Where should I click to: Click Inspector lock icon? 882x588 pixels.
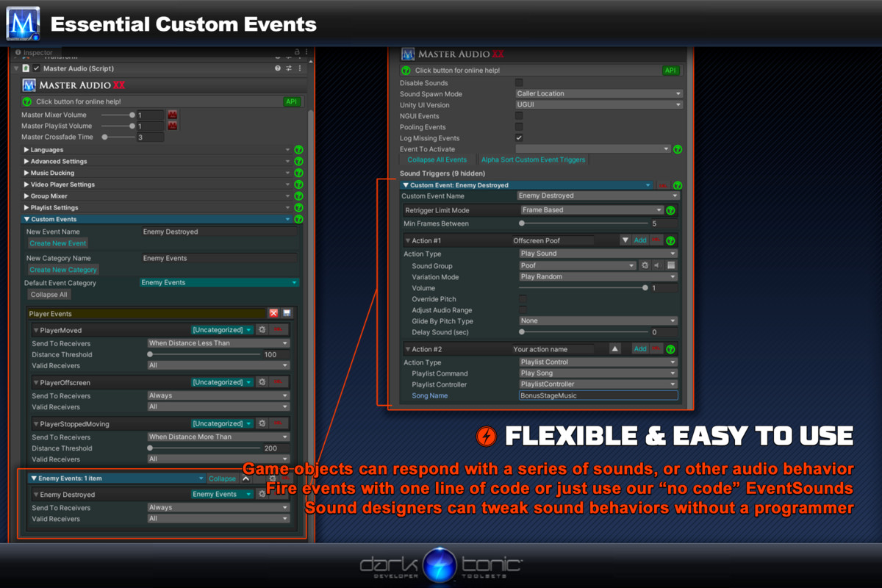click(x=297, y=52)
